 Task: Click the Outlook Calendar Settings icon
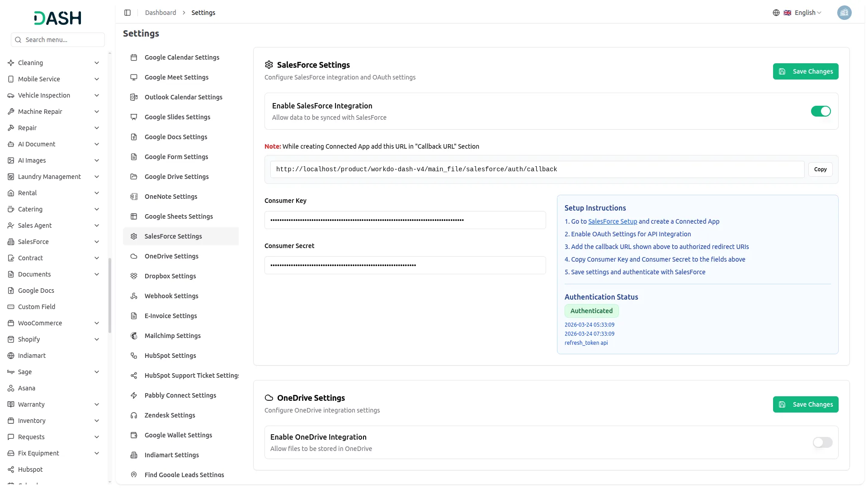pyautogui.click(x=134, y=97)
